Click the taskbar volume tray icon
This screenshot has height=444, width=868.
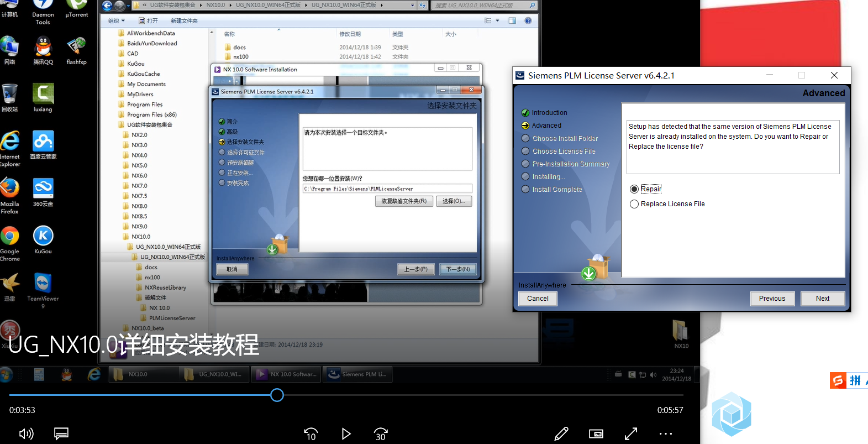coord(653,375)
